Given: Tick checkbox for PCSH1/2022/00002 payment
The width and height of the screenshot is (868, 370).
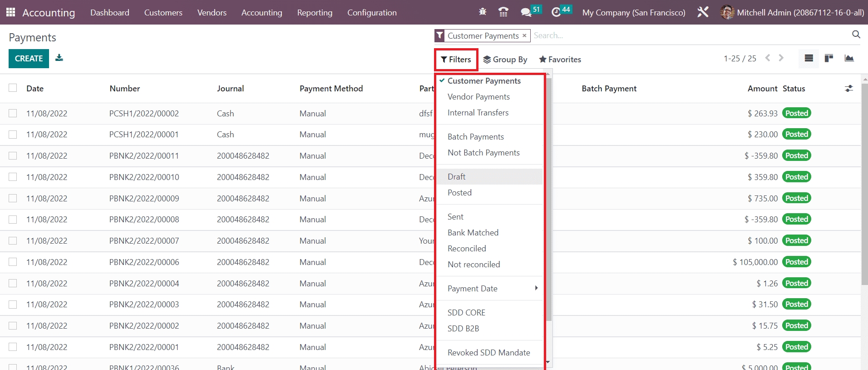Looking at the screenshot, I should [x=13, y=113].
